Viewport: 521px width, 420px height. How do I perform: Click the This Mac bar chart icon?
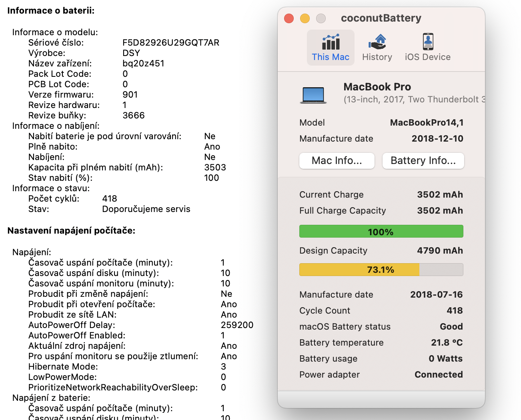pyautogui.click(x=331, y=42)
